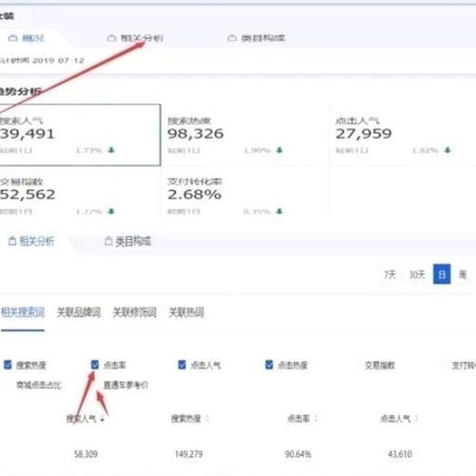Viewport: 476px width, 476px height.
Task: Click the 相关分析 icon in lower tab bar
Action: click(x=12, y=241)
